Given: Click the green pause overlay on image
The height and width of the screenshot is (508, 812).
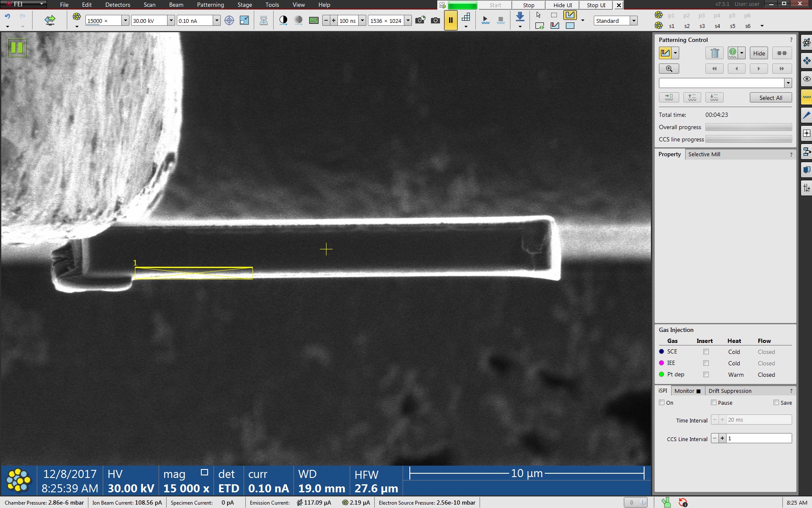Looking at the screenshot, I should (17, 47).
